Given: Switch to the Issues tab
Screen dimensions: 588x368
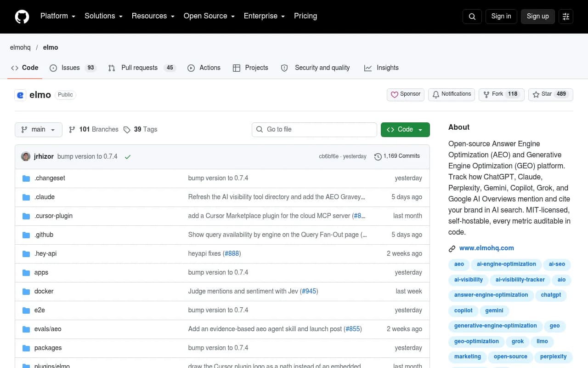Looking at the screenshot, I should coord(73,68).
